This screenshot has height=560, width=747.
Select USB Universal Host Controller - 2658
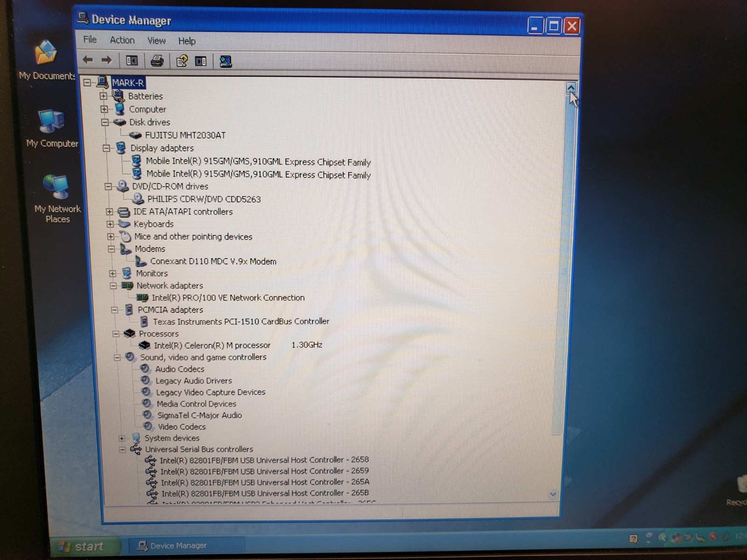click(x=264, y=460)
